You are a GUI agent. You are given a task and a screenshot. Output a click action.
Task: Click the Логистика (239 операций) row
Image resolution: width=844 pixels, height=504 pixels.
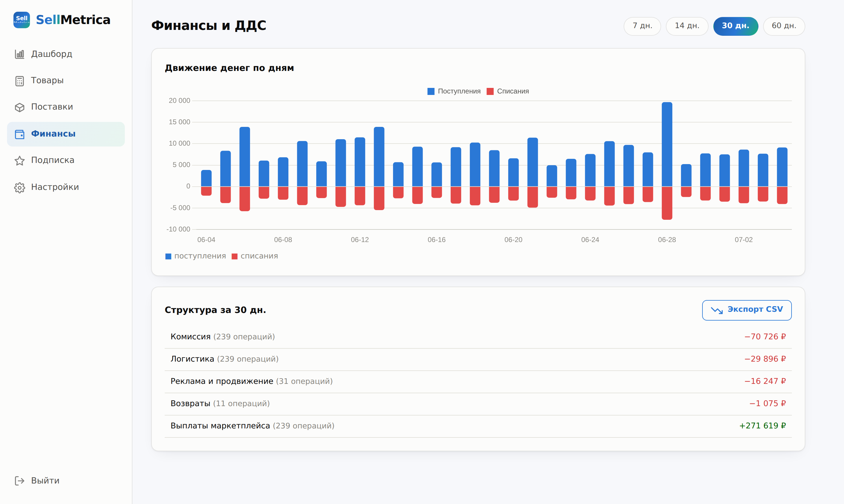(x=478, y=360)
